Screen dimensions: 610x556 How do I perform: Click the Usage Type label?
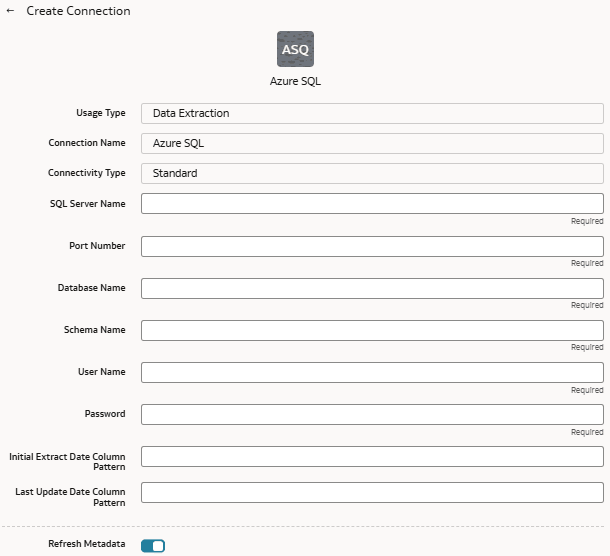(x=101, y=113)
